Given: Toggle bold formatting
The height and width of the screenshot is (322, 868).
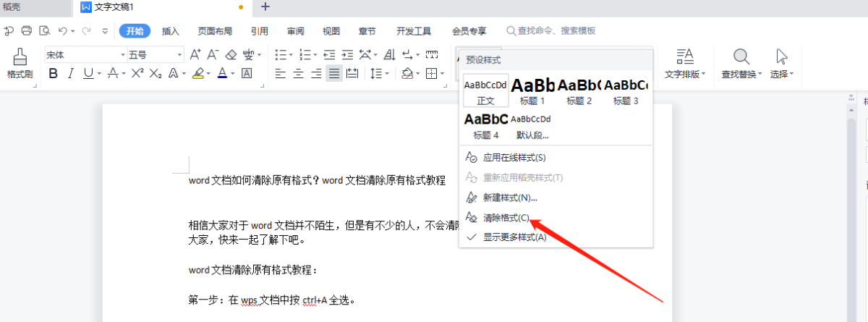Looking at the screenshot, I should click(x=53, y=73).
